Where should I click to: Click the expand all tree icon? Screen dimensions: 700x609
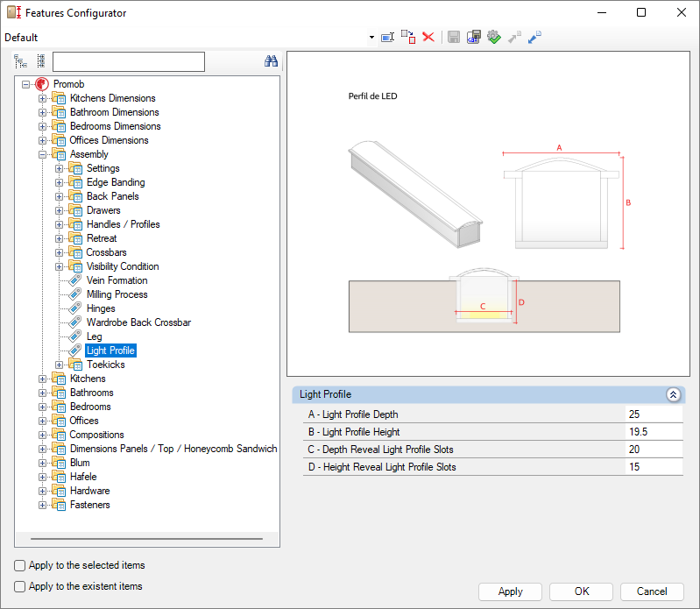21,61
